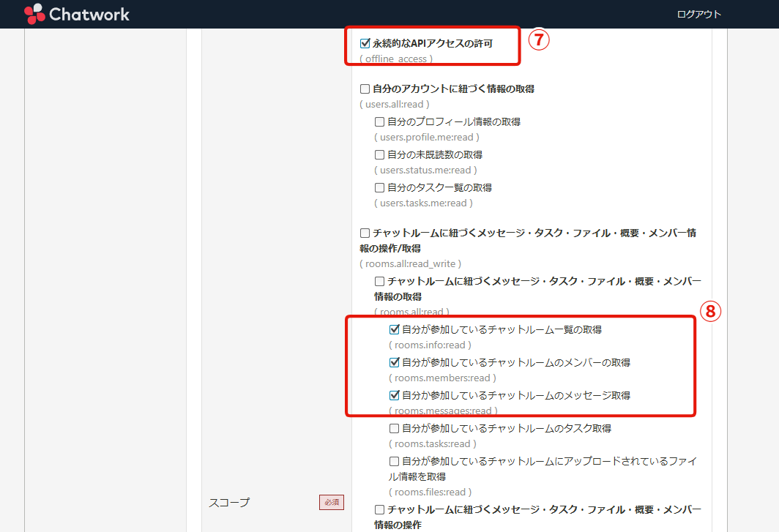Uncheck チャットルームのメンバーの取得 checkbox
This screenshot has height=532, width=779.
point(395,362)
